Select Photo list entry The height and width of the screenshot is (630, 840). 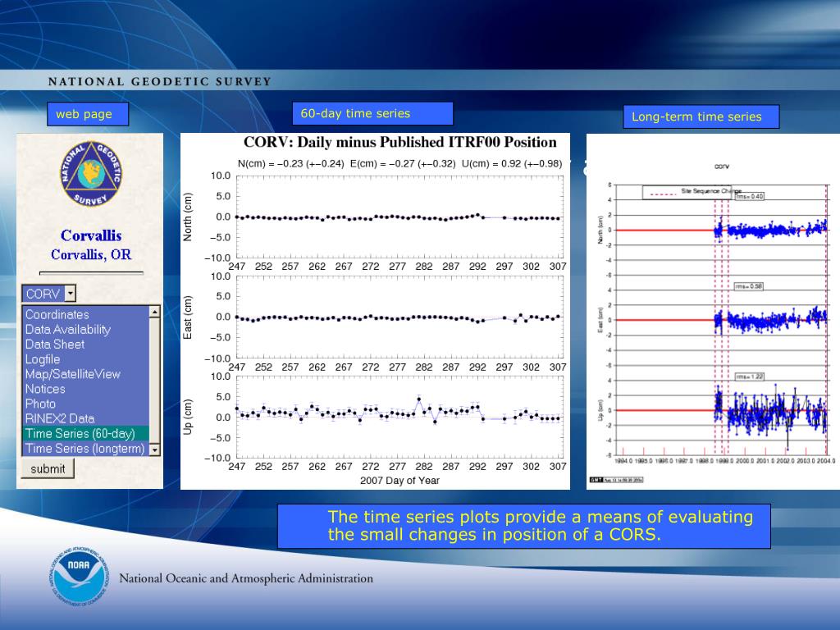(x=85, y=404)
